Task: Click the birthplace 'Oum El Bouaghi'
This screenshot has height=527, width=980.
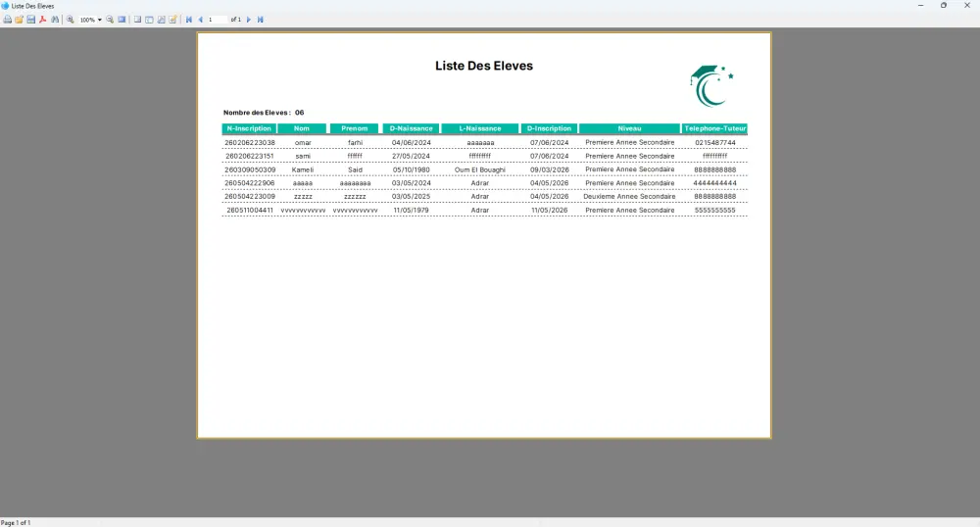Action: (480, 169)
